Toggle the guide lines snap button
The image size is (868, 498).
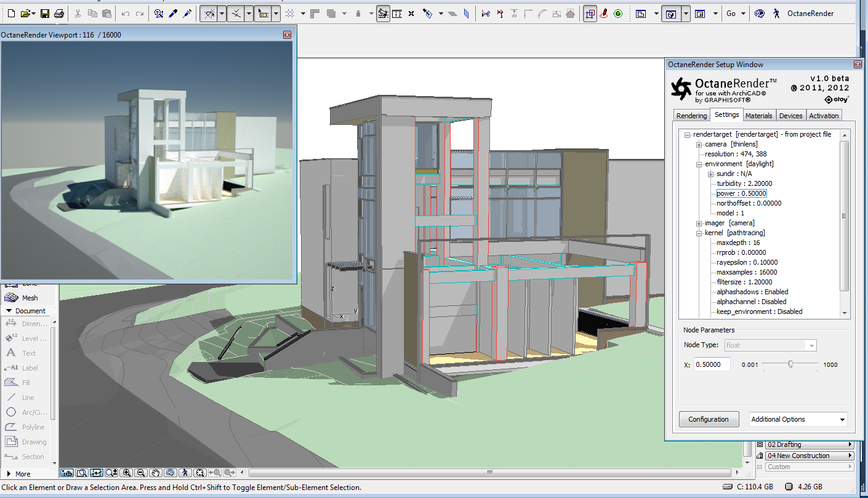coord(210,14)
